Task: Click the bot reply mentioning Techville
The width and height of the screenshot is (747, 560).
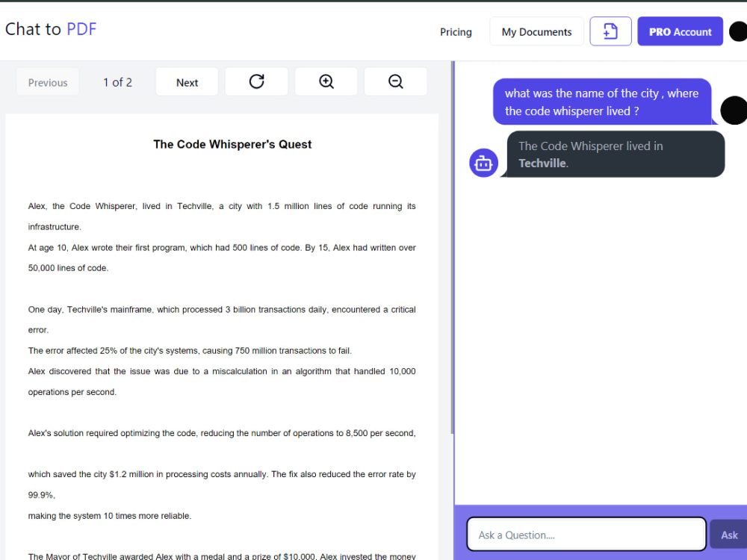Action: pyautogui.click(x=616, y=155)
